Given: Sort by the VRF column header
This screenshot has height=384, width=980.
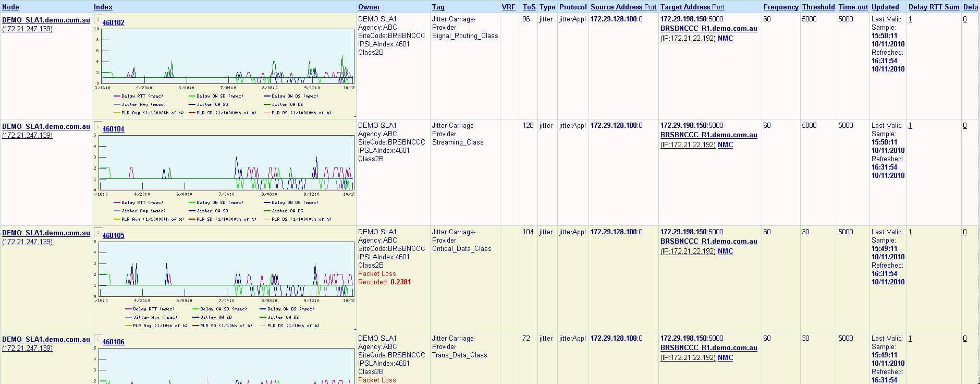Looking at the screenshot, I should tap(508, 7).
